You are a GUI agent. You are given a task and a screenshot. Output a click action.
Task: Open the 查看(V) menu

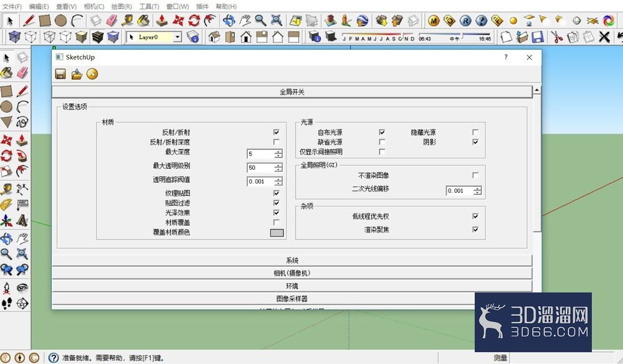[x=67, y=6]
